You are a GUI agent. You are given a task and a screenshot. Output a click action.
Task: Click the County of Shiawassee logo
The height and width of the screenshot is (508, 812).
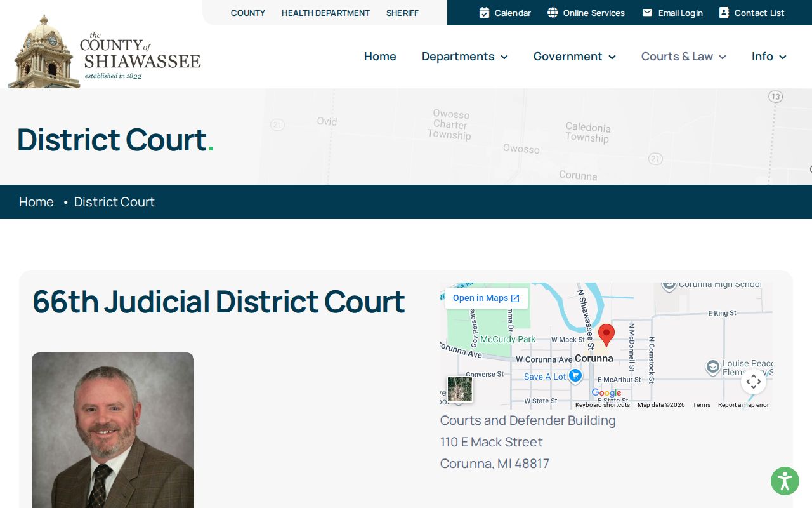(x=105, y=52)
